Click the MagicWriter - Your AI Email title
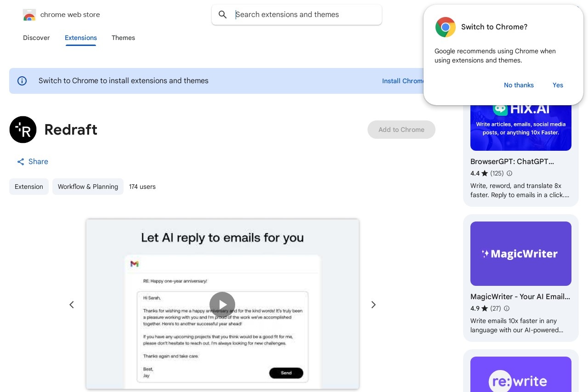Screen dimensions: 588x392 click(520, 297)
